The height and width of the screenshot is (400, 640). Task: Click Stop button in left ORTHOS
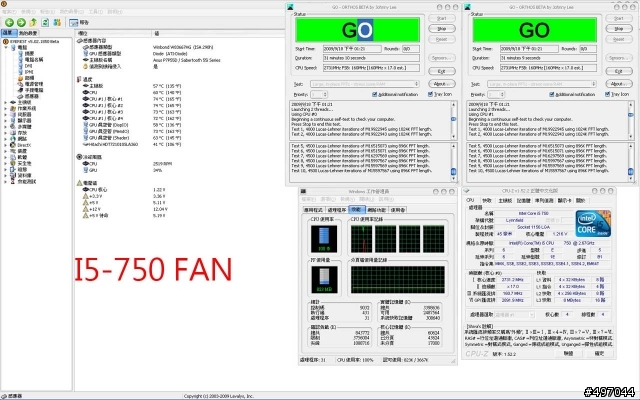442,29
